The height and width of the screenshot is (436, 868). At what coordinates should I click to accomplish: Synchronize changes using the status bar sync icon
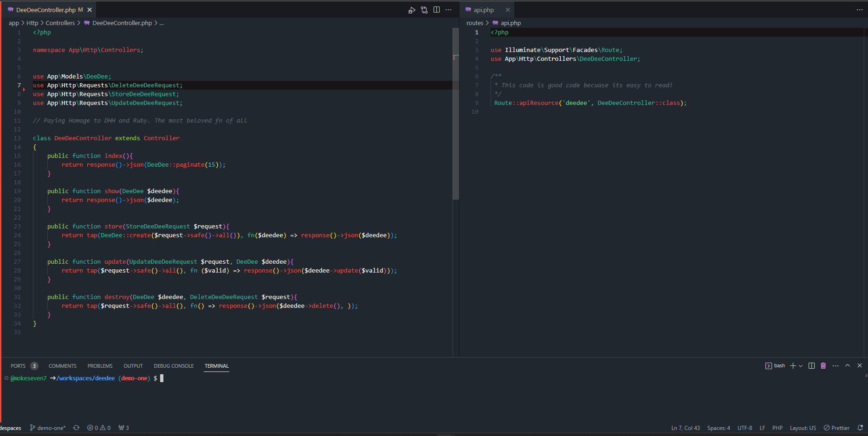76,428
